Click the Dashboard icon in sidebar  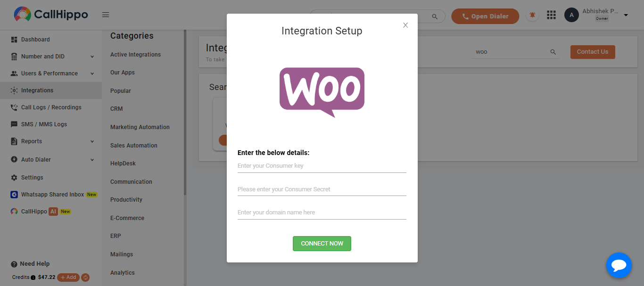14,40
